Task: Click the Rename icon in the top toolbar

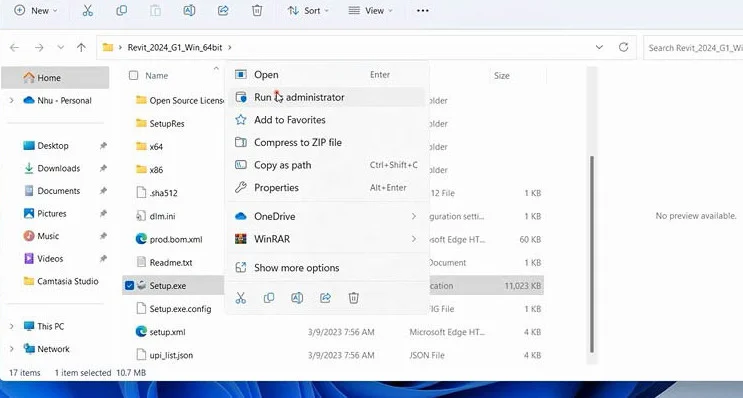Action: [x=189, y=10]
